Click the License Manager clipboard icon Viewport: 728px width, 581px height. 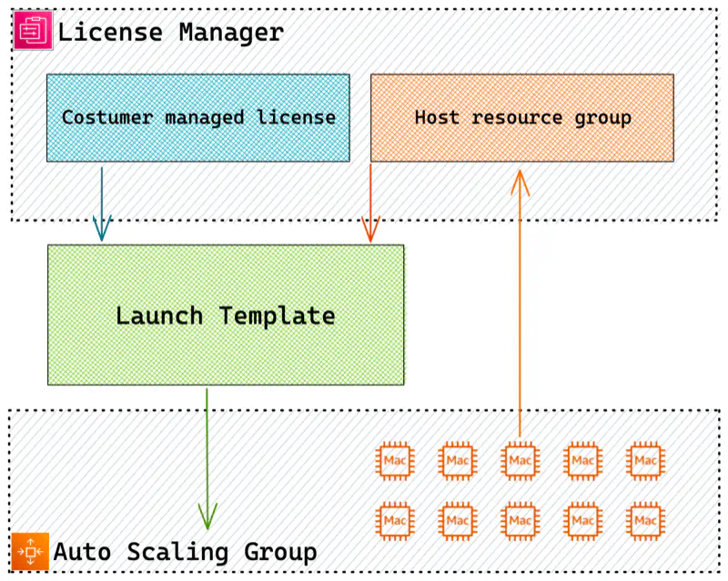pyautogui.click(x=32, y=29)
